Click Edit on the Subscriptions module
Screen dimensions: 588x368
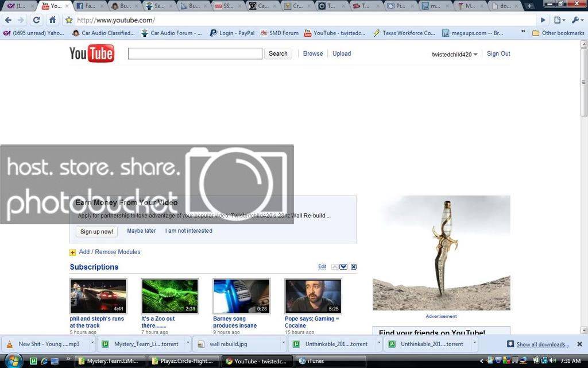322,267
